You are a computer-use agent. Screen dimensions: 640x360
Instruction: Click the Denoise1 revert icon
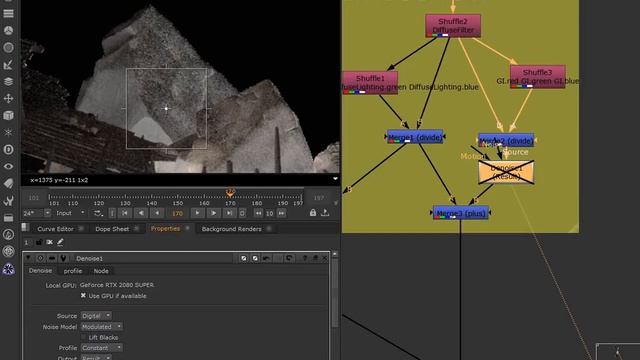click(289, 258)
